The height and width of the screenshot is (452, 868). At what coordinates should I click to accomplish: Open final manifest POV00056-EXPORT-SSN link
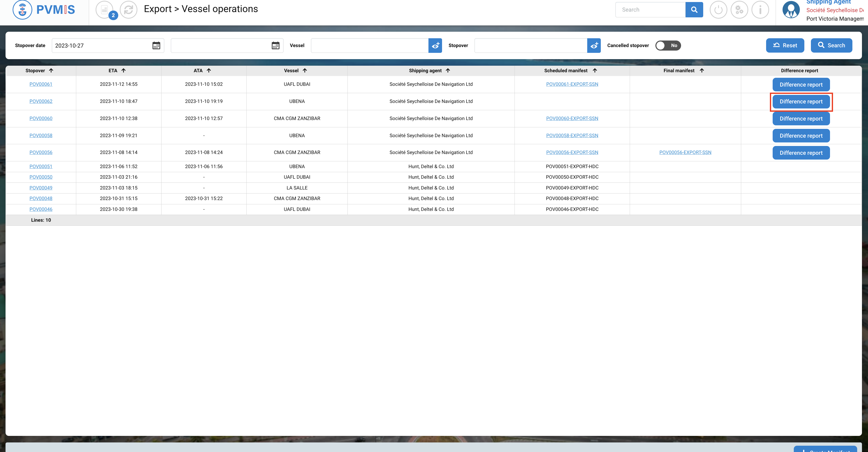[685, 152]
